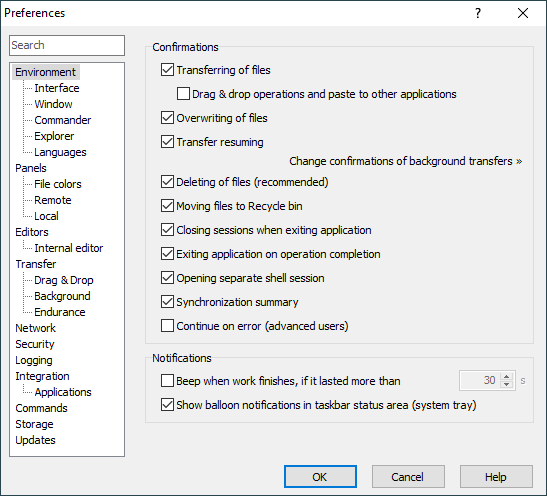Select Internal editor under Editors
The width and height of the screenshot is (547, 496).
click(68, 248)
